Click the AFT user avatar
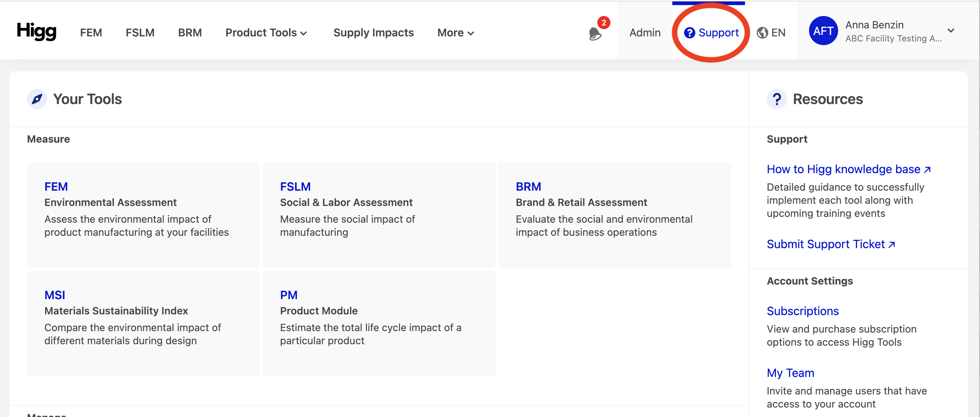Viewport: 980px width, 417px height. point(823,31)
